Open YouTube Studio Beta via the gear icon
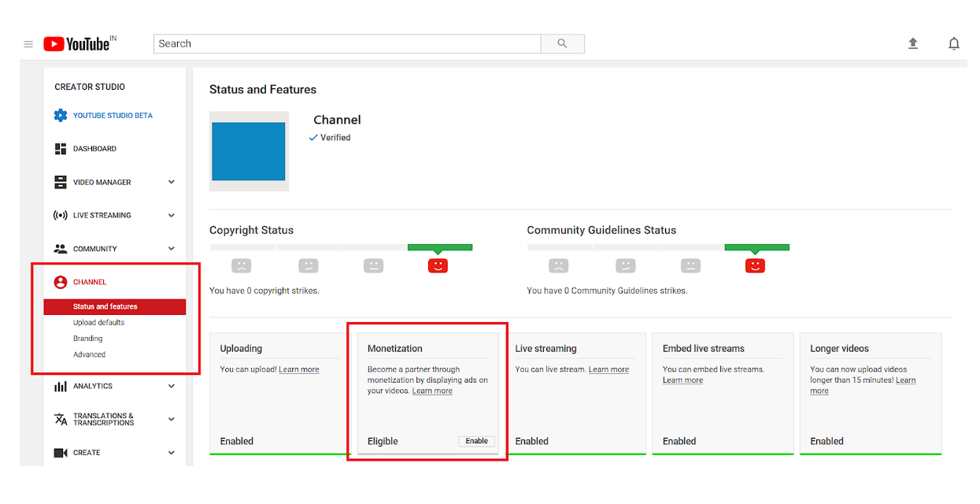The image size is (980, 504). pos(61,115)
